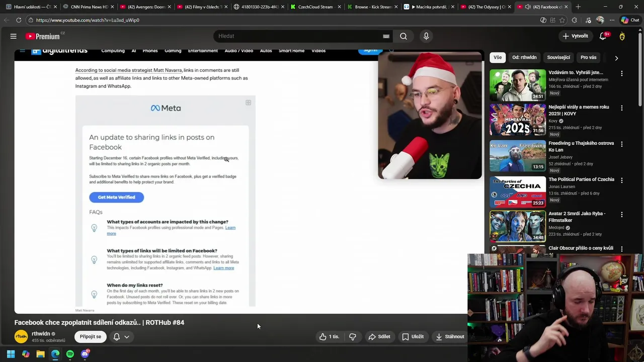
Task: Click the video title text
Action: pyautogui.click(x=99, y=323)
